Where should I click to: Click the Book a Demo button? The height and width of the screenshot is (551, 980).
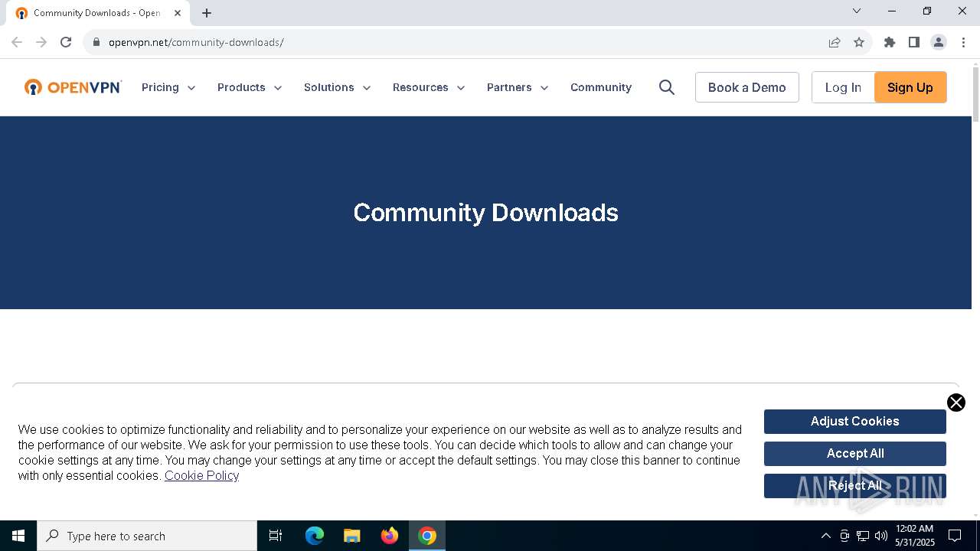(x=747, y=87)
